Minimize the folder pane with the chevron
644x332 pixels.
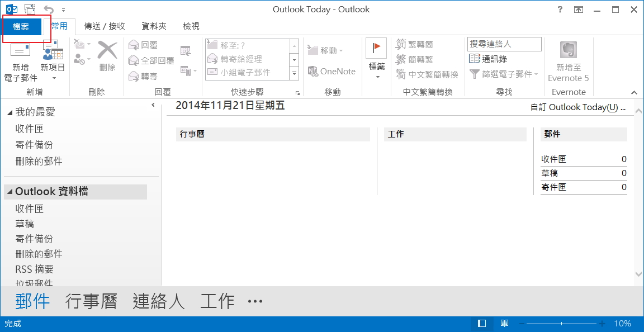pos(153,105)
